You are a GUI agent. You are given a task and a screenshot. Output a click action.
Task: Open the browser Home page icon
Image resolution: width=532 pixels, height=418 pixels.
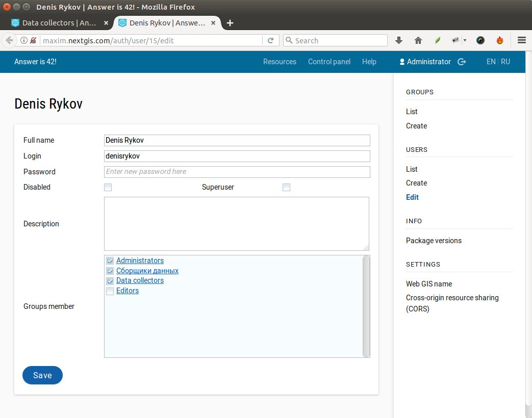click(x=418, y=40)
